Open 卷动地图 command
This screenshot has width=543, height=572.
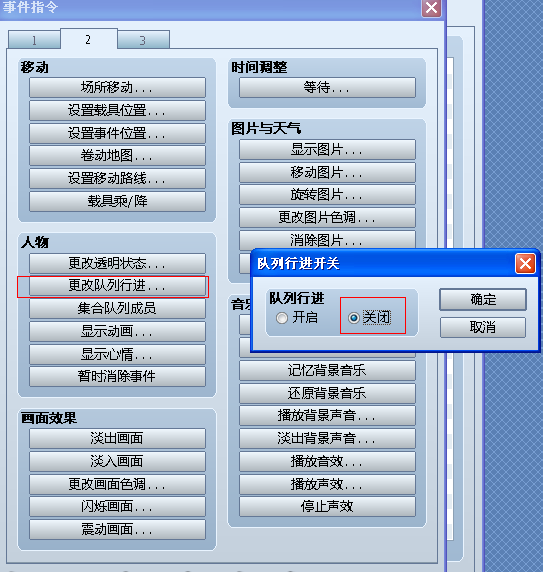point(117,156)
